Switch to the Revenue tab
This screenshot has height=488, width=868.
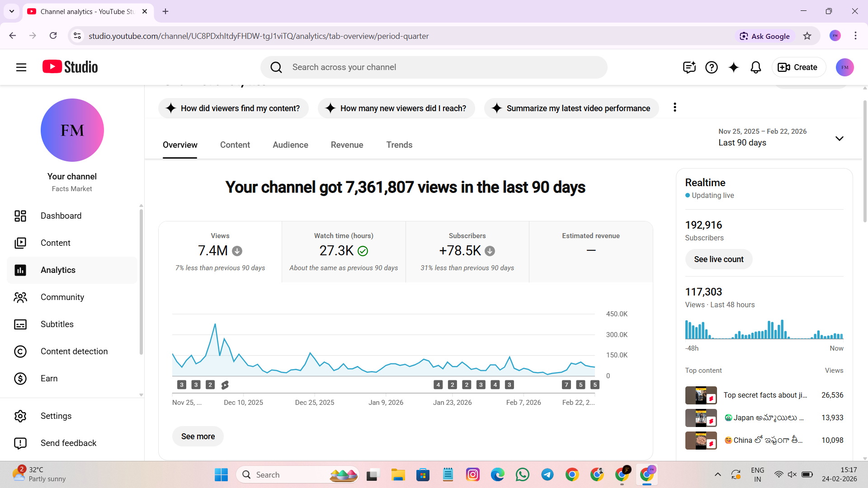tap(347, 145)
